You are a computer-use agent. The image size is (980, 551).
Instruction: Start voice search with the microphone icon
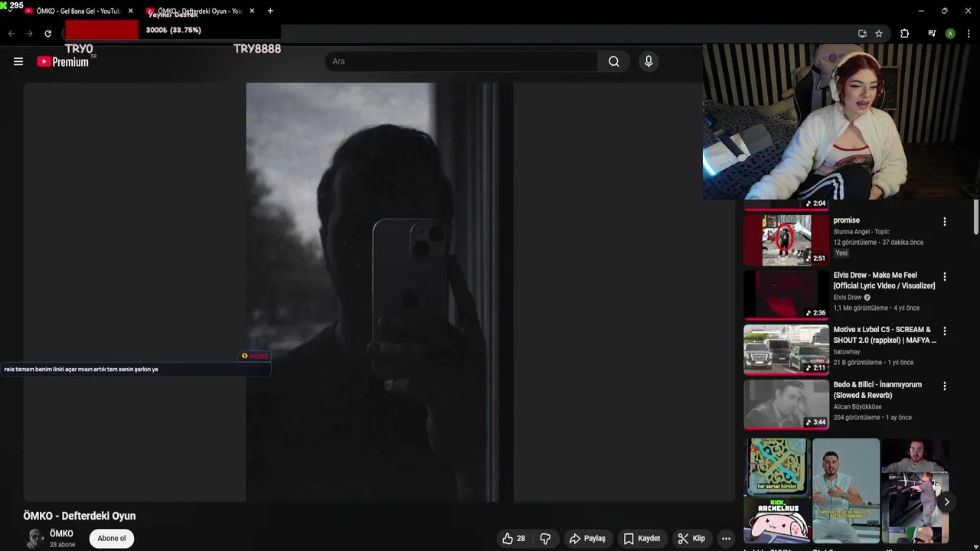coord(648,61)
